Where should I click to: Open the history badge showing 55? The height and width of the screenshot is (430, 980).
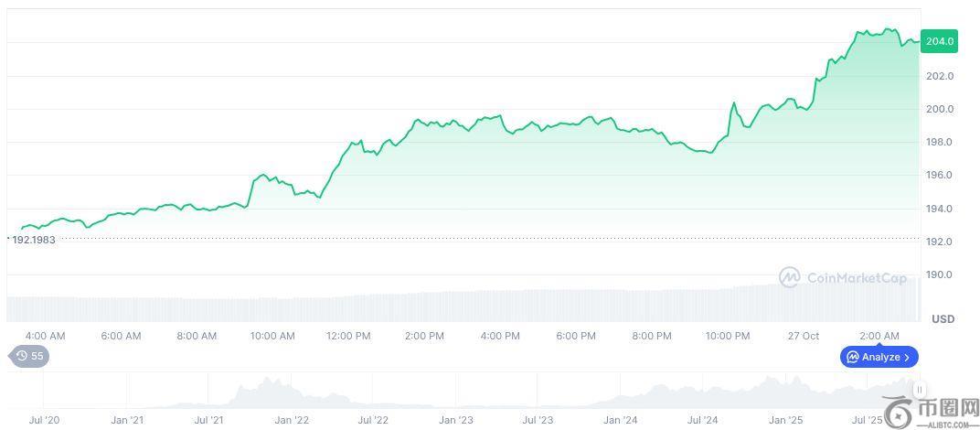(29, 356)
